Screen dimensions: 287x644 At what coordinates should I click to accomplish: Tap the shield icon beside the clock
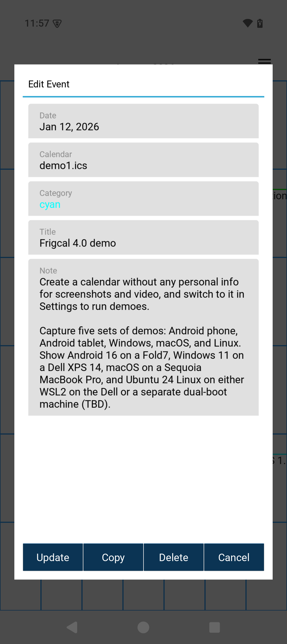(x=57, y=24)
